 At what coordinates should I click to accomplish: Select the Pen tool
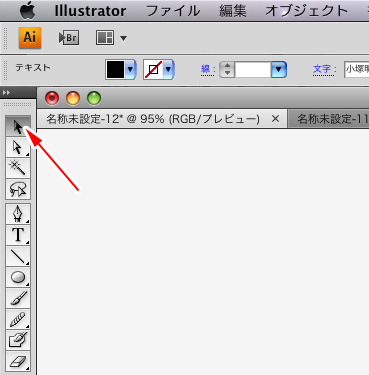coord(18,214)
